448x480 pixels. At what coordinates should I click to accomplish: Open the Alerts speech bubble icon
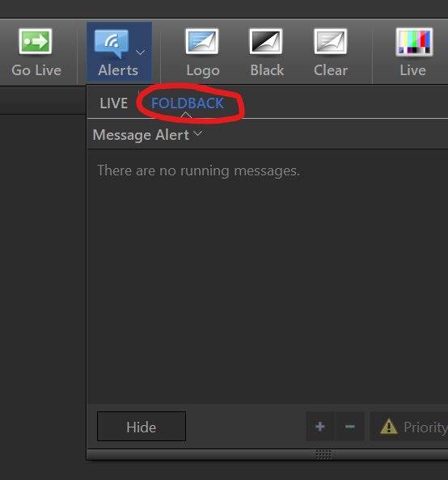(x=112, y=43)
